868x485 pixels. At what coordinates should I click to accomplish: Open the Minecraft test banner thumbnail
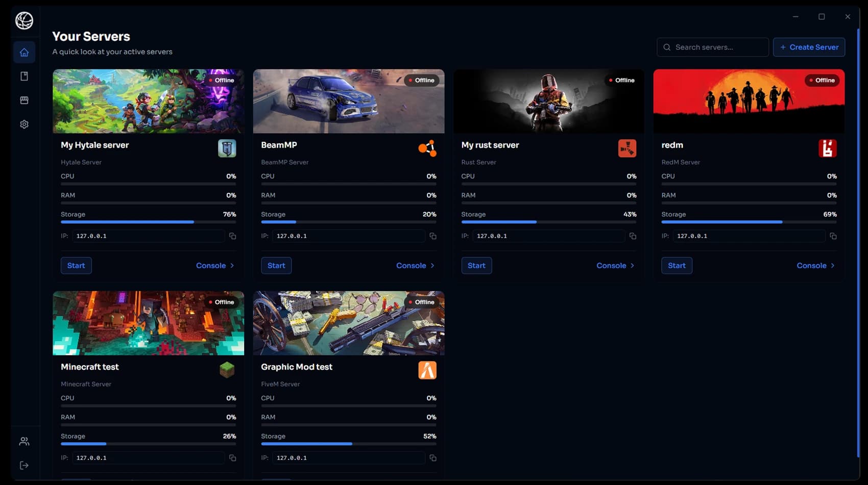[148, 323]
